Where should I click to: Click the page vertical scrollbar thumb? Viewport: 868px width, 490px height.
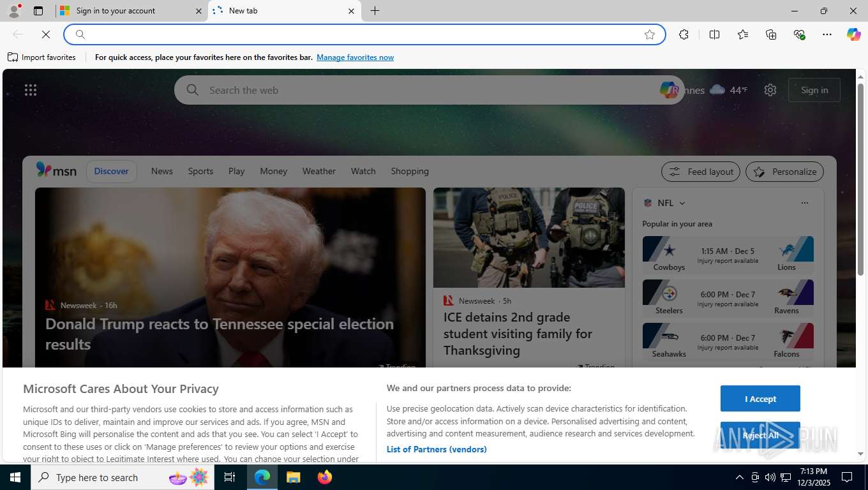pos(860,179)
